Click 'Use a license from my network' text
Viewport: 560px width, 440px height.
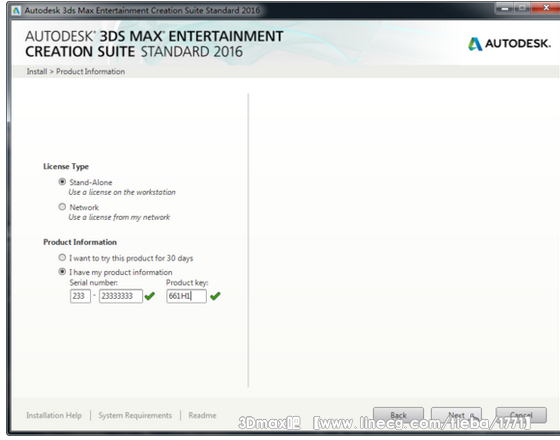(119, 217)
